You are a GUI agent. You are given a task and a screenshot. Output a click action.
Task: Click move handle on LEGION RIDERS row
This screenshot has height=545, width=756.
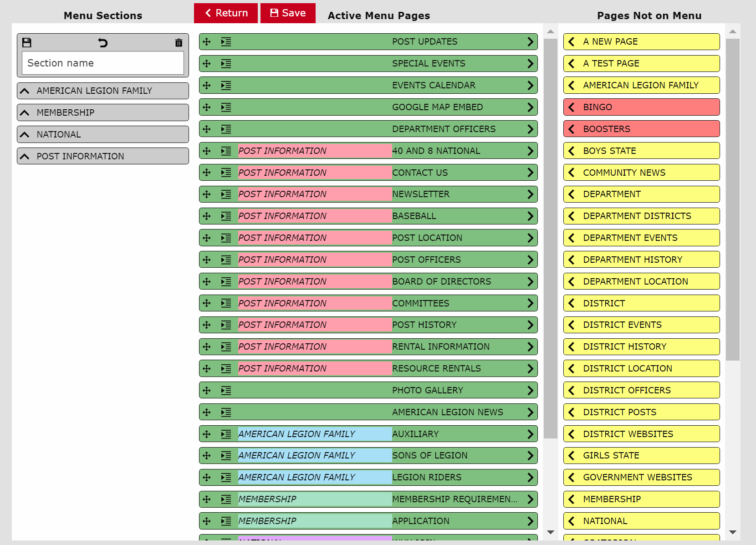point(207,478)
